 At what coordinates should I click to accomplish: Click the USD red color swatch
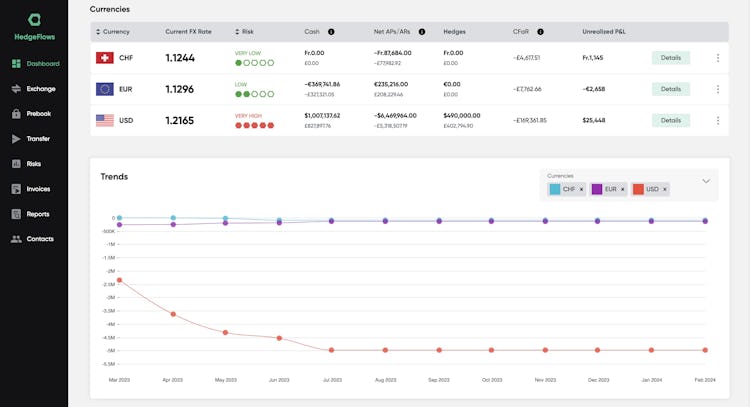click(638, 189)
